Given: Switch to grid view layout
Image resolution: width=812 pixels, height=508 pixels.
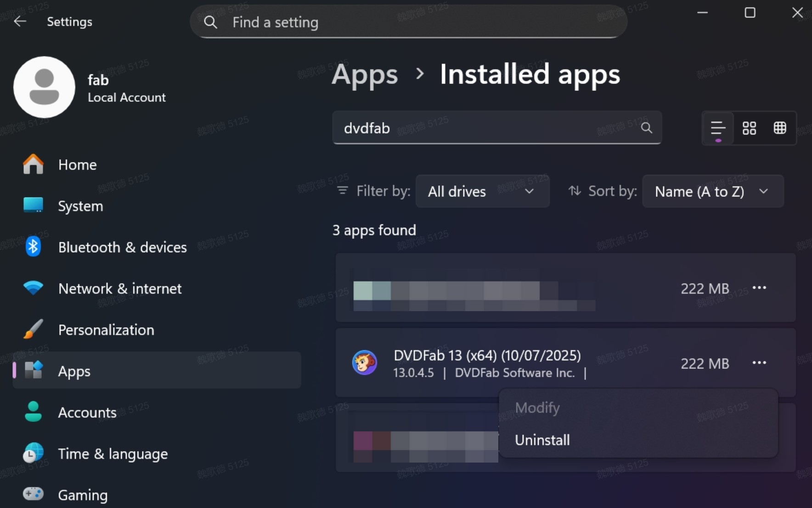Looking at the screenshot, I should point(749,128).
